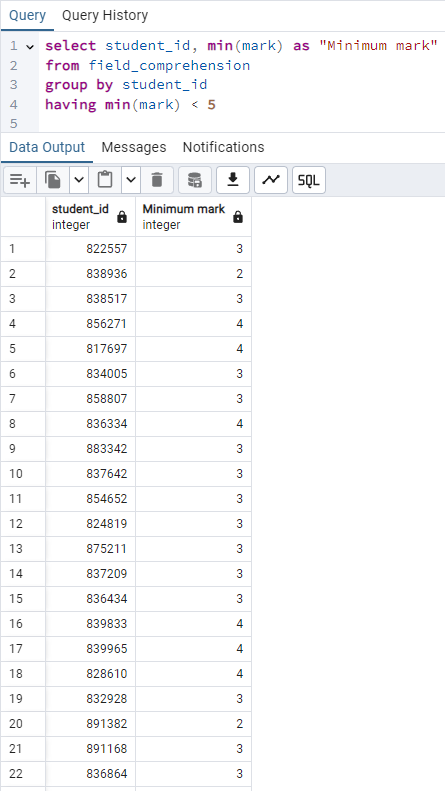Open the Query History tab
Viewport: 445px width, 791px height.
(105, 16)
